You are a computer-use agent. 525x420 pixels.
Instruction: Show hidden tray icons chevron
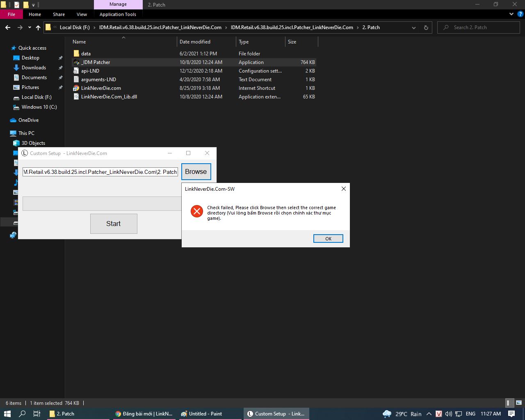click(429, 414)
